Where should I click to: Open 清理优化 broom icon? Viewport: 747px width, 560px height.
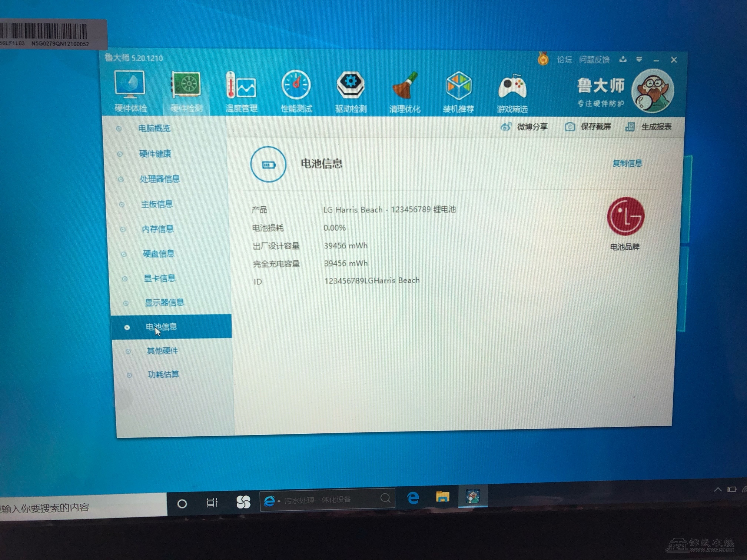tap(405, 87)
